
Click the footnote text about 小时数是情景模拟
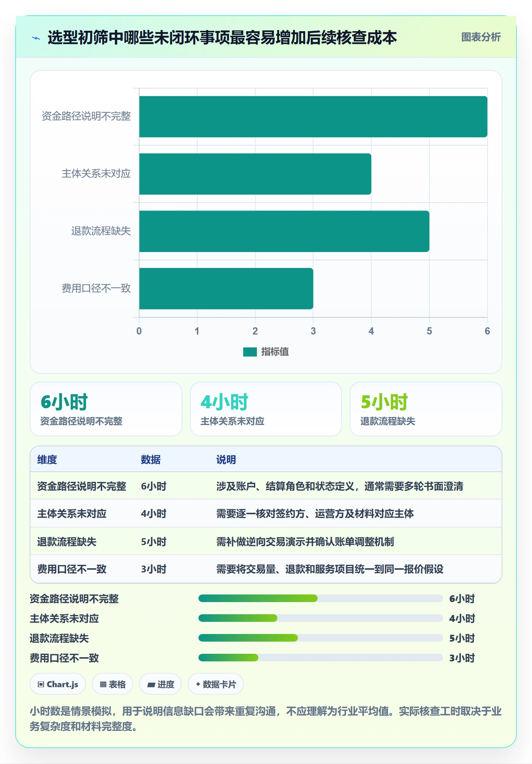pyautogui.click(x=266, y=718)
